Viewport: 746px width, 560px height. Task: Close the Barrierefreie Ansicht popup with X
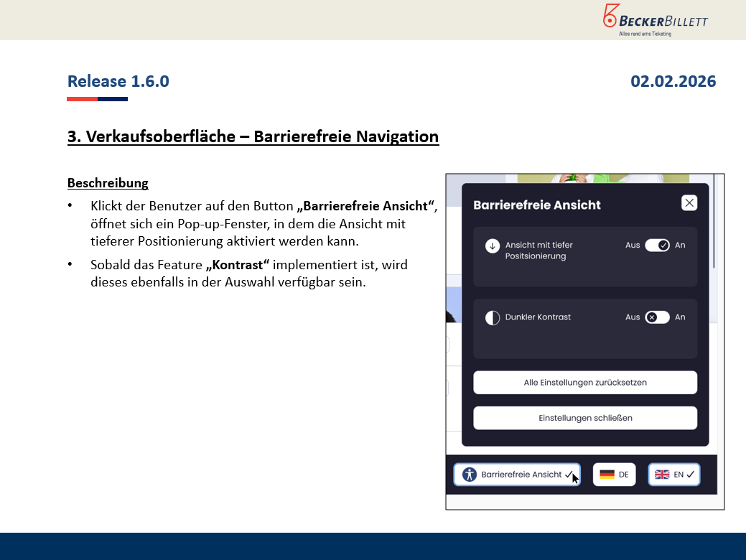(x=689, y=203)
